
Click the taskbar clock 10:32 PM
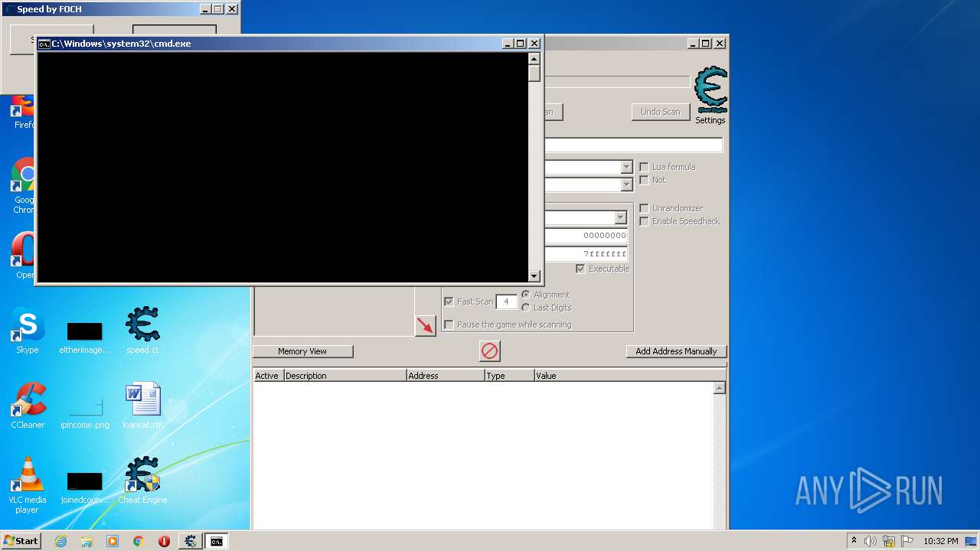coord(941,541)
